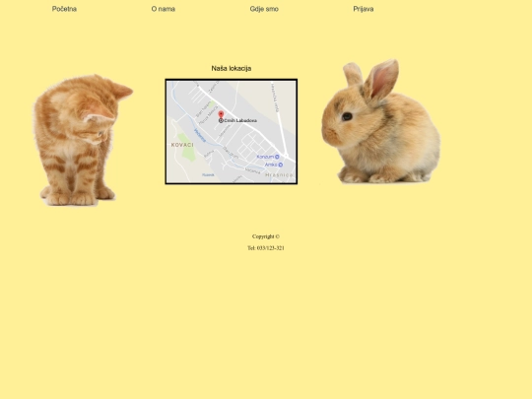This screenshot has width=532, height=399.
Task: Click the Copyright © footer text
Action: point(266,236)
